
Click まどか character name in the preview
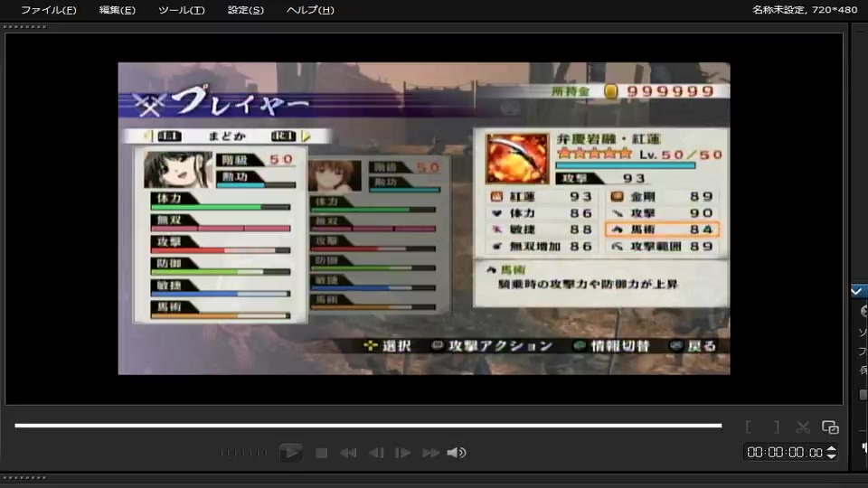[x=227, y=136]
